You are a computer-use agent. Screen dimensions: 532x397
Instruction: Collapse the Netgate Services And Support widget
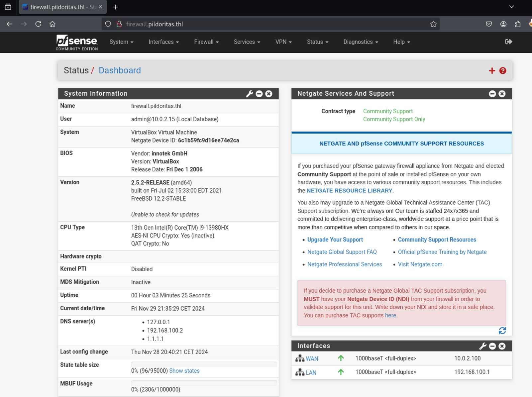492,94
